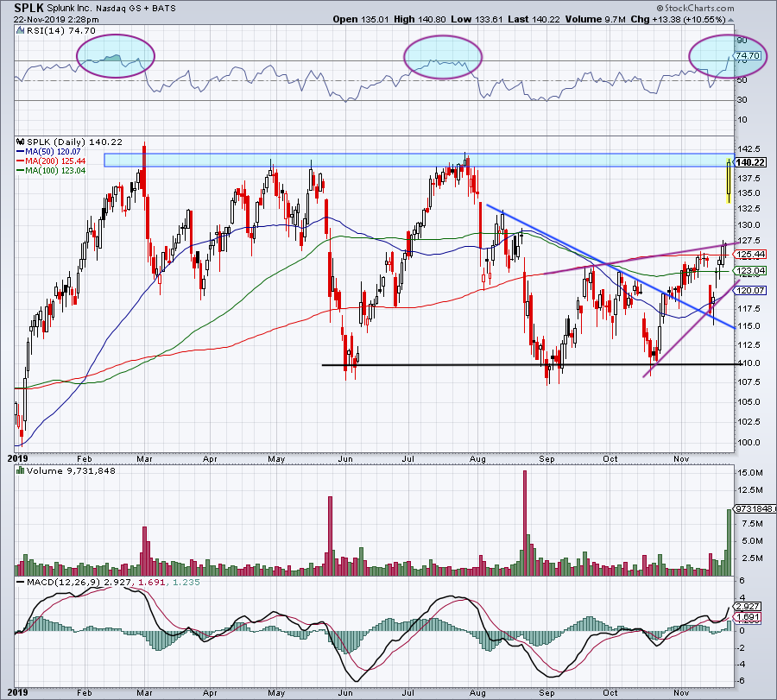Click Feb on the price panel date axis
The width and height of the screenshot is (777, 700).
pyautogui.click(x=85, y=458)
